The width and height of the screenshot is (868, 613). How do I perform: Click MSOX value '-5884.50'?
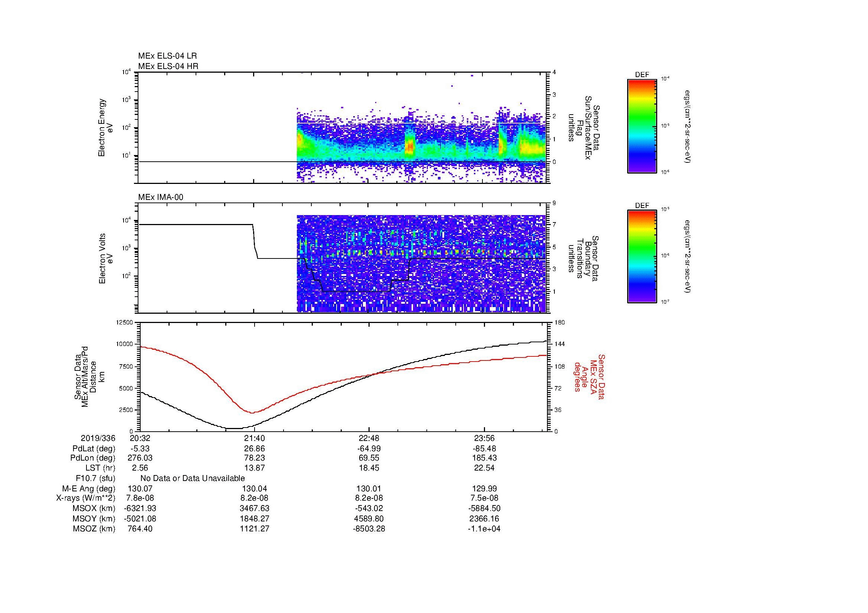click(x=484, y=508)
